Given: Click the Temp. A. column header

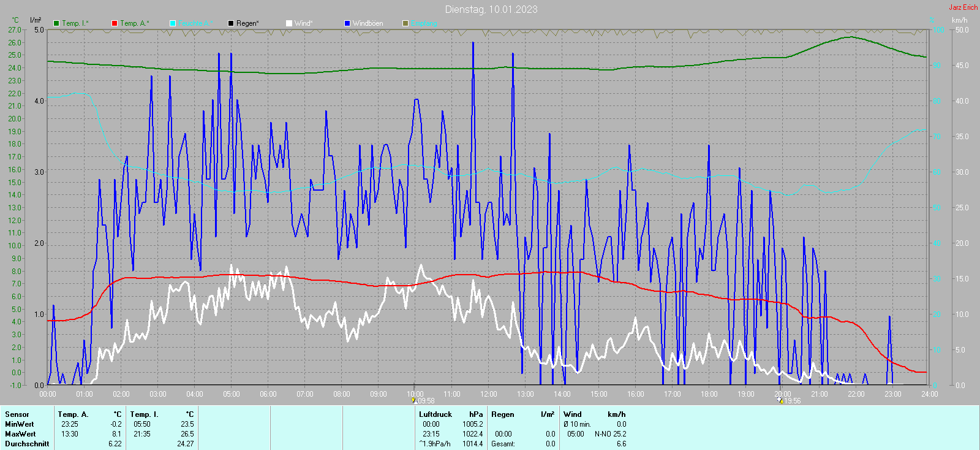Looking at the screenshot, I should 73,414.
